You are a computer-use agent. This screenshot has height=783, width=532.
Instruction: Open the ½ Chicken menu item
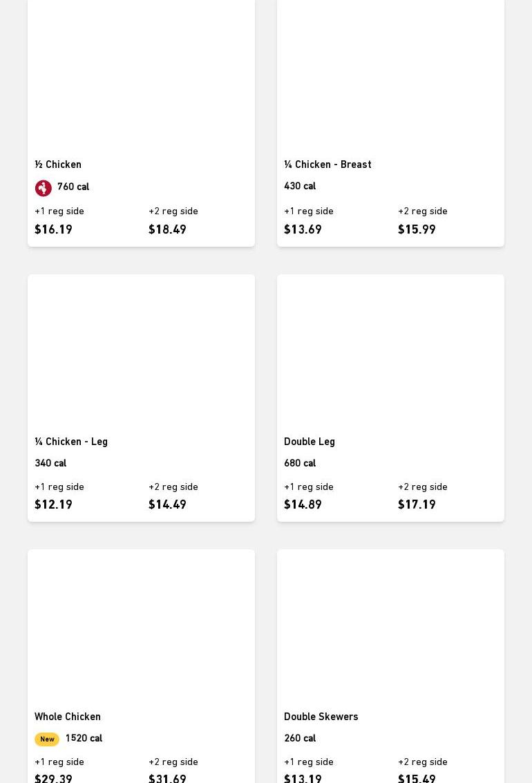pyautogui.click(x=58, y=164)
